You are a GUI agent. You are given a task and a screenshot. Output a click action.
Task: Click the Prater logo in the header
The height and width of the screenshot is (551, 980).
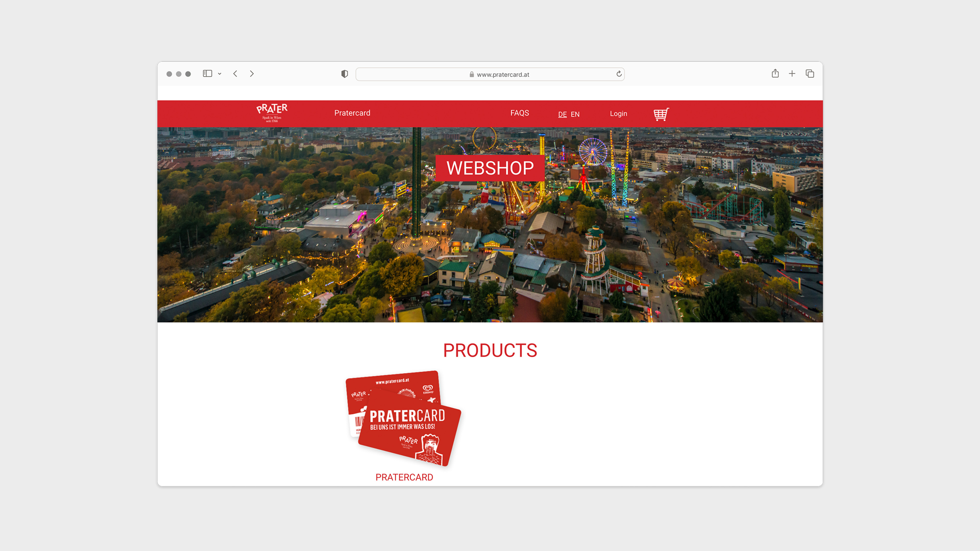pos(272,113)
